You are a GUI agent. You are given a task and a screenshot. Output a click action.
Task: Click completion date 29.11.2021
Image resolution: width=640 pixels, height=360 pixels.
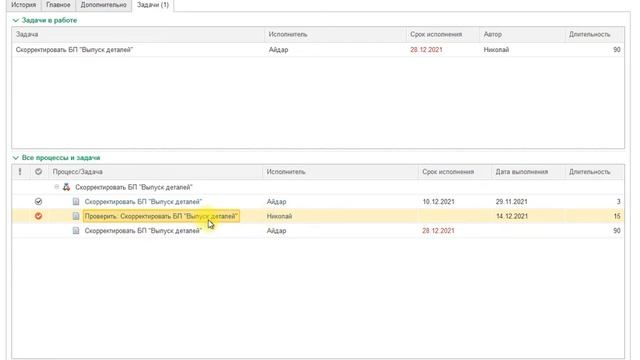(511, 202)
